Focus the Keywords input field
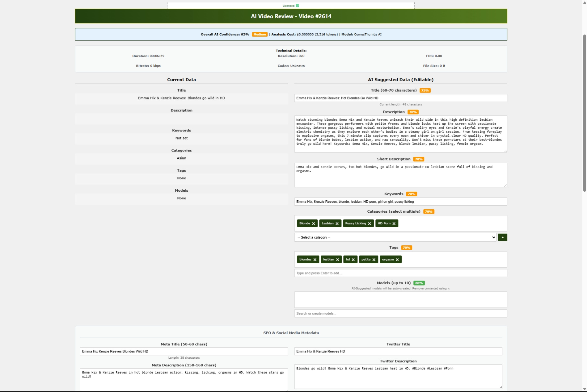The height and width of the screenshot is (392, 587). 400,202
